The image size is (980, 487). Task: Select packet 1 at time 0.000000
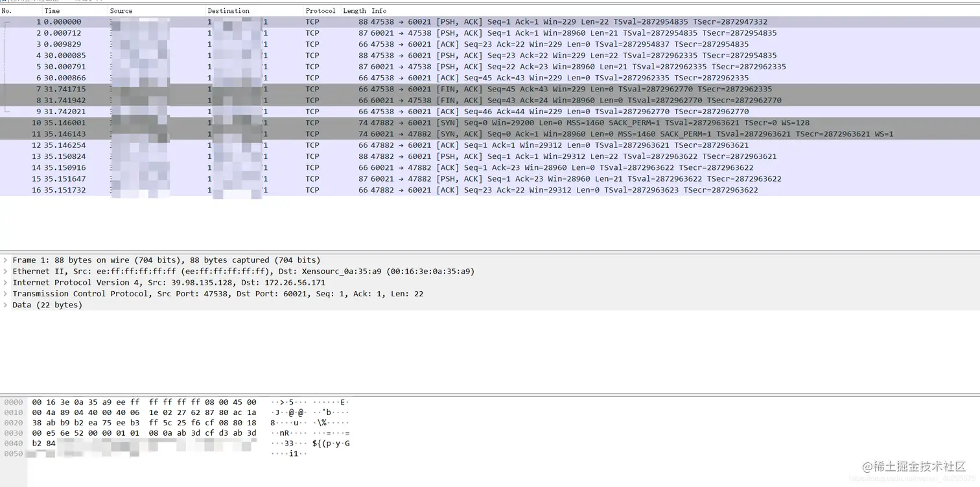coord(490,22)
